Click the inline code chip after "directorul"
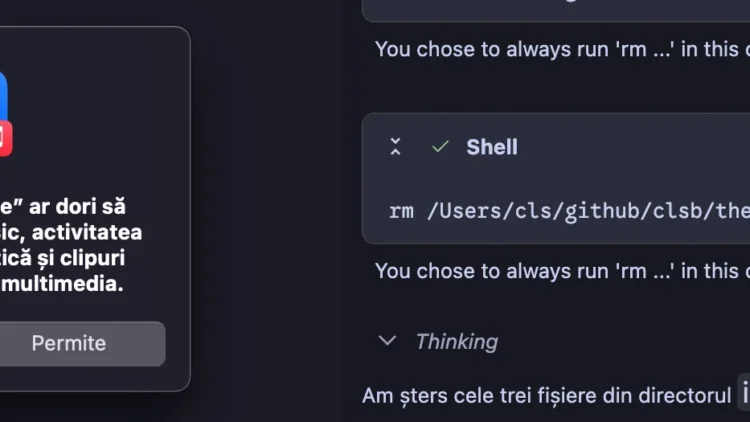Screen dimensions: 750x422 pyautogui.click(x=743, y=393)
